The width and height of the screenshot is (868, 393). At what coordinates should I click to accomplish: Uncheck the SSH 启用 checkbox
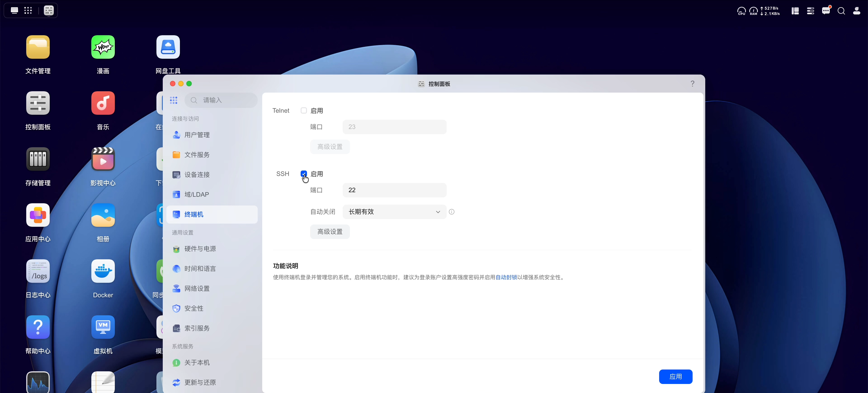(x=304, y=174)
